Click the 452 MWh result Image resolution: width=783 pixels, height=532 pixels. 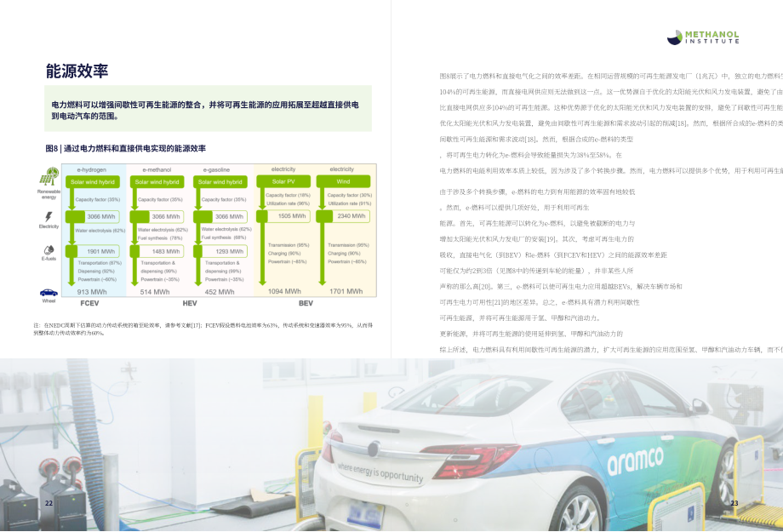tap(220, 292)
